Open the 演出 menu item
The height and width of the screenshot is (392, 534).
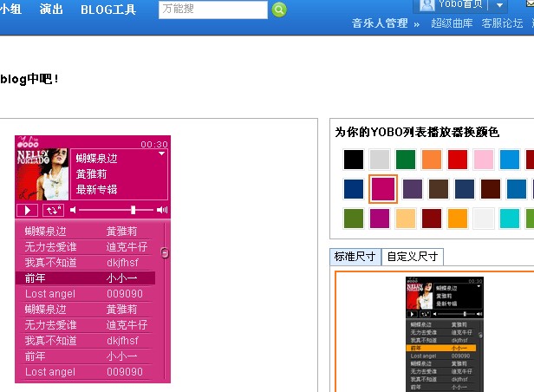(x=51, y=9)
